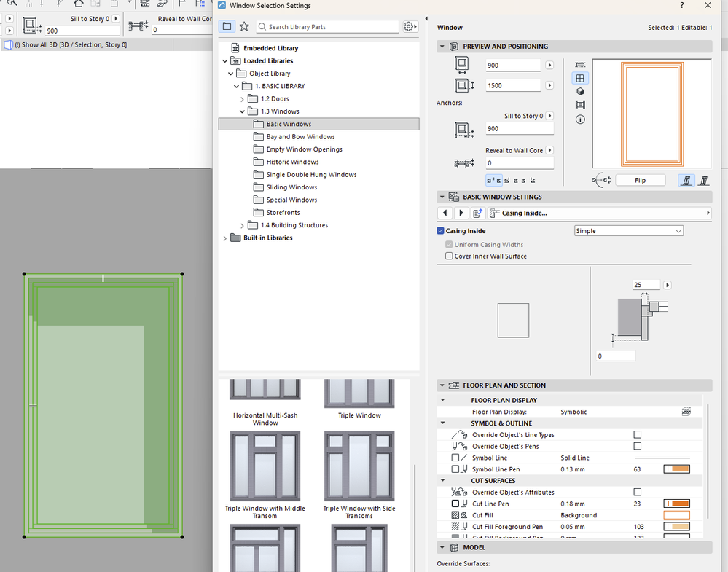Open the Casing Inside page selector dropdown
The image size is (728, 572).
(x=600, y=213)
